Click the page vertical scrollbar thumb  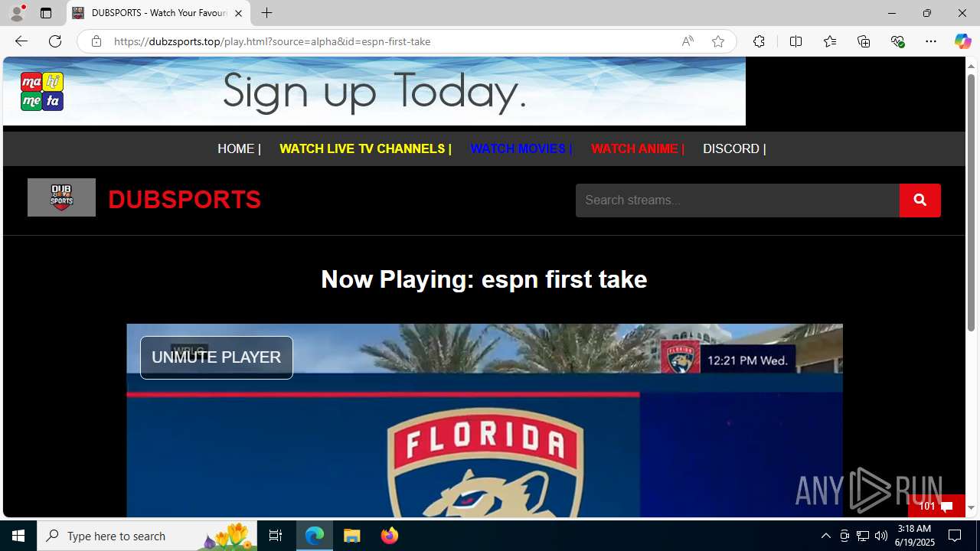(x=971, y=203)
